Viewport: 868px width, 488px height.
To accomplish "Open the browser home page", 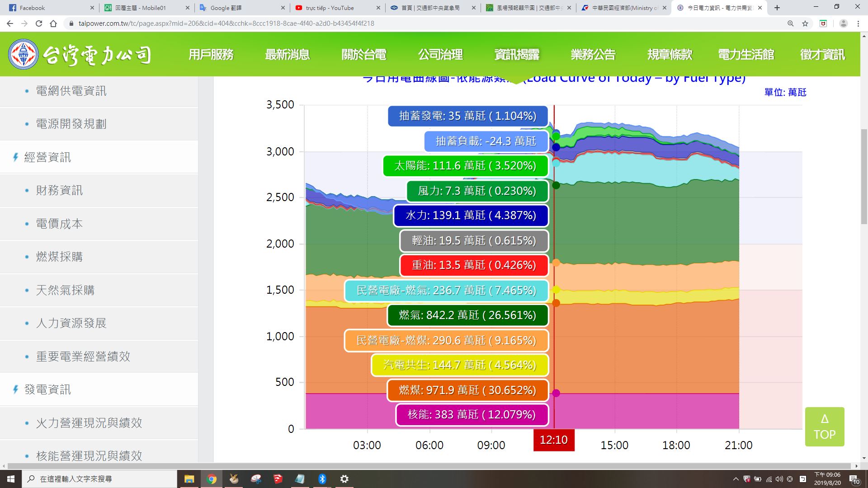I will tap(53, 23).
